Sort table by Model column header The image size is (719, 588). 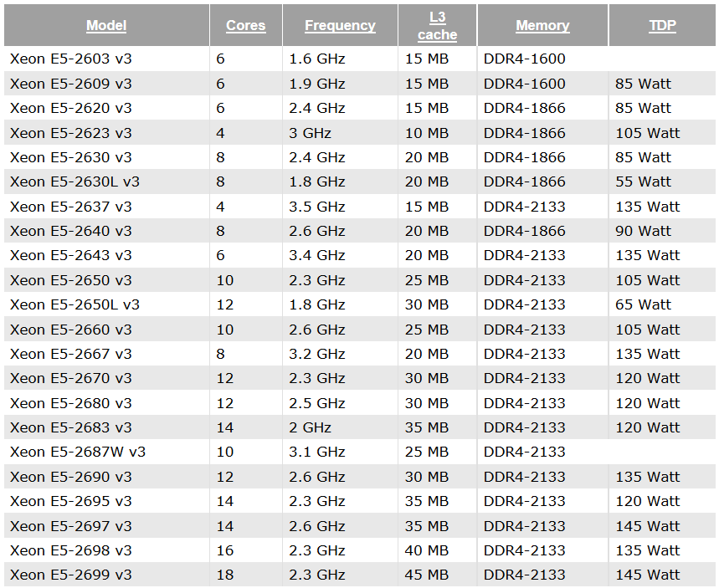click(106, 25)
